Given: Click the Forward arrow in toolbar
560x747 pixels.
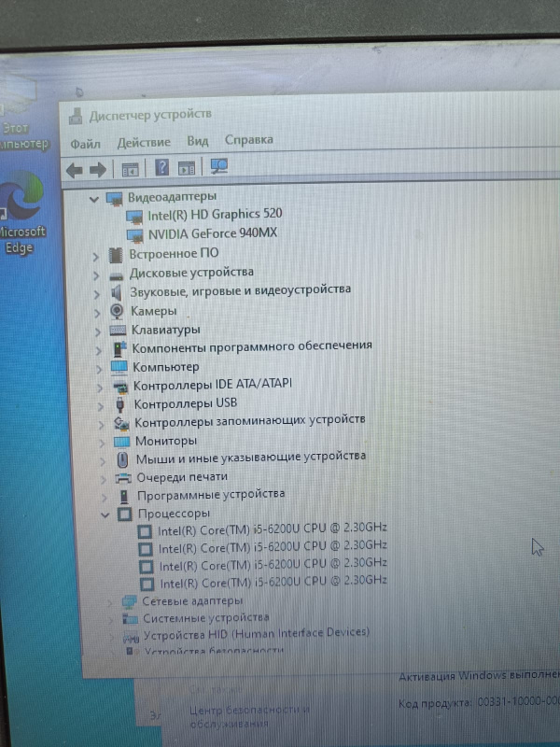Looking at the screenshot, I should click(x=96, y=169).
